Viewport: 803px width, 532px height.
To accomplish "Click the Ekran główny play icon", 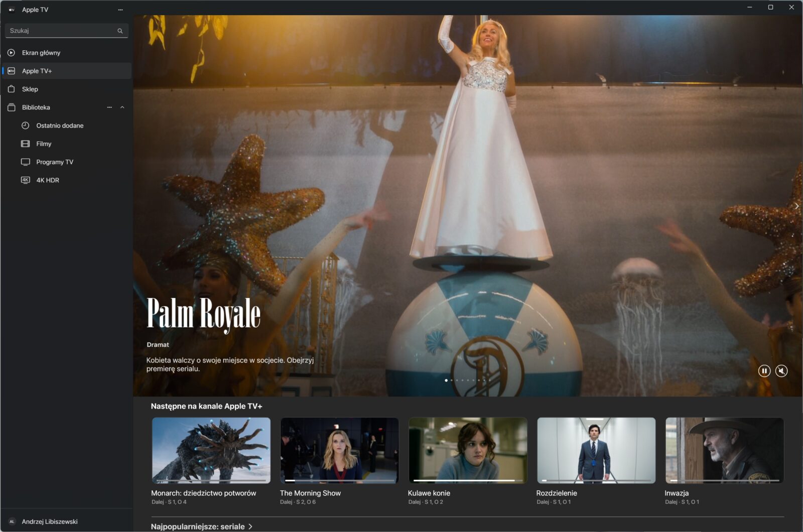I will tap(12, 53).
